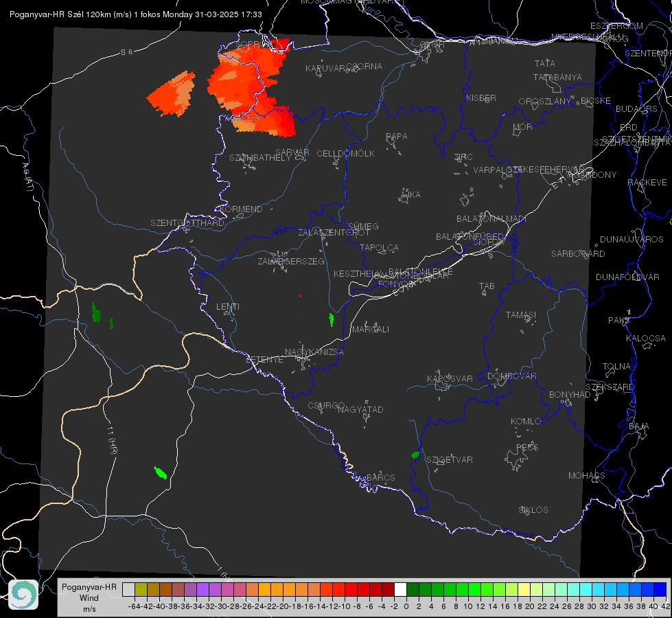The width and height of the screenshot is (672, 618).
Task: Click the TAMÁSI city label
Action: (521, 315)
